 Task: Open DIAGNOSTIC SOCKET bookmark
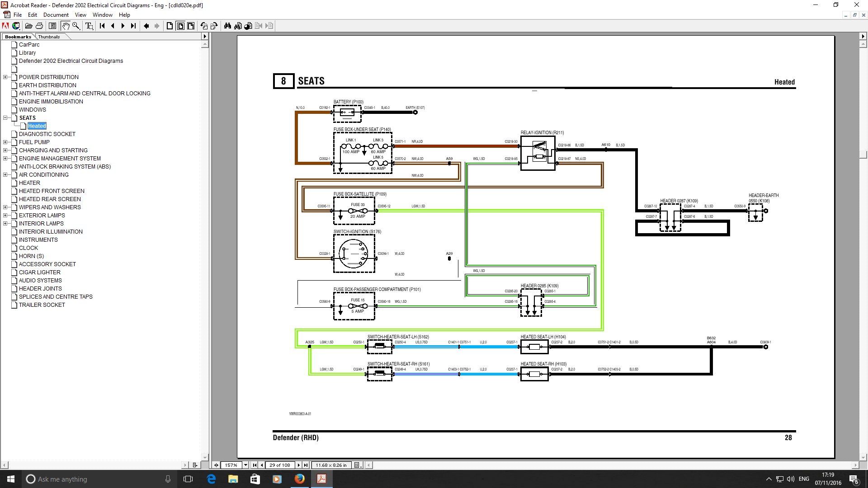pyautogui.click(x=47, y=134)
